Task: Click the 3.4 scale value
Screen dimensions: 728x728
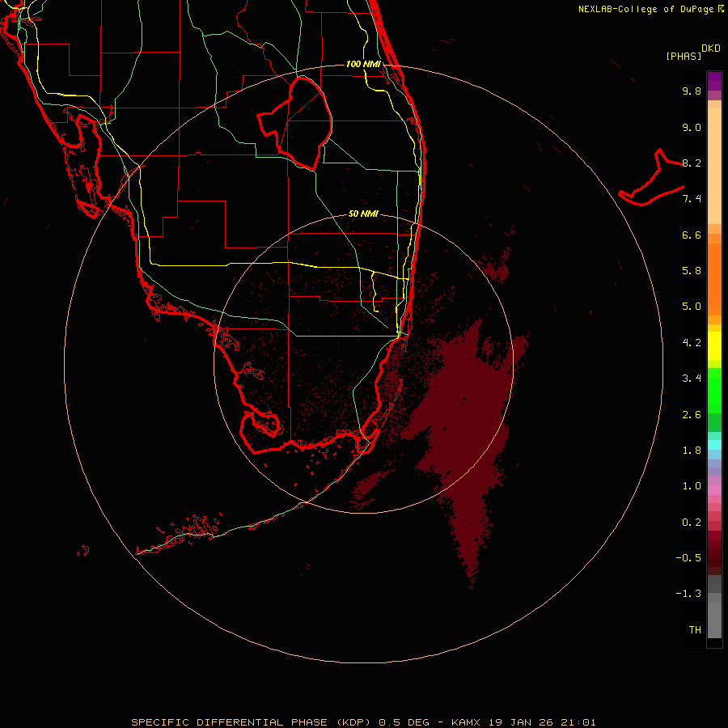Action: pos(692,379)
